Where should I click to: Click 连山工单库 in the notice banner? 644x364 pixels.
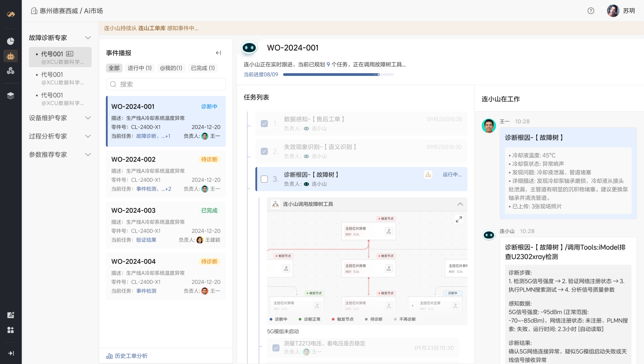coord(152,28)
